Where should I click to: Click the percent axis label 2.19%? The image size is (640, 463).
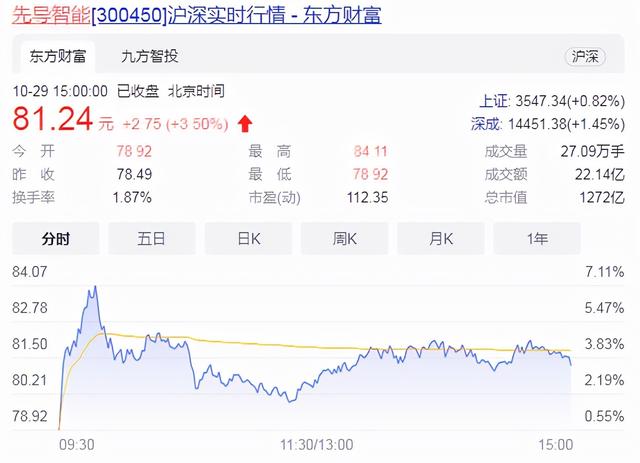(604, 380)
